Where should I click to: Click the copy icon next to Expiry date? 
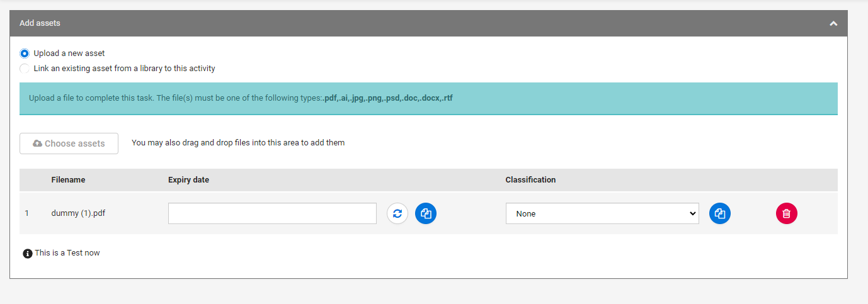click(x=426, y=213)
